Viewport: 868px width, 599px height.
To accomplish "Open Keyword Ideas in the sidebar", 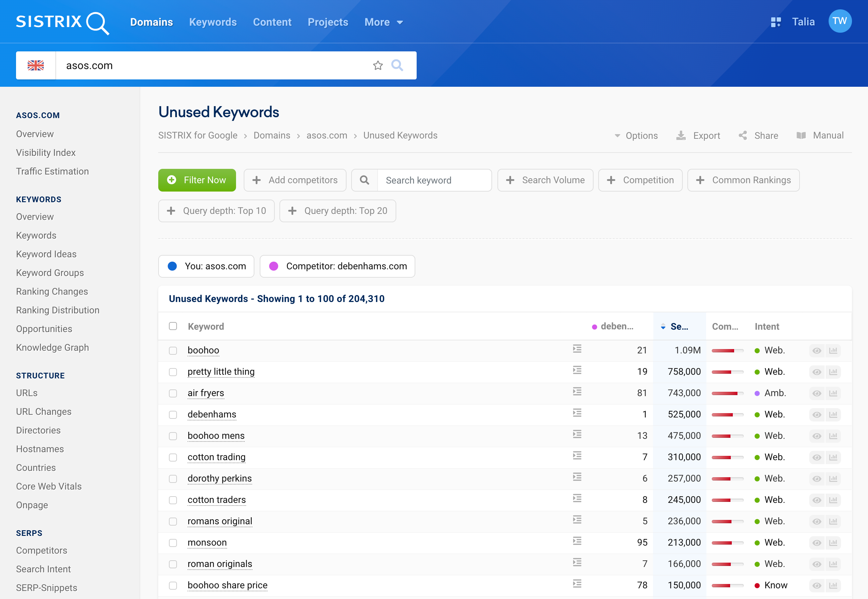I will click(x=46, y=254).
